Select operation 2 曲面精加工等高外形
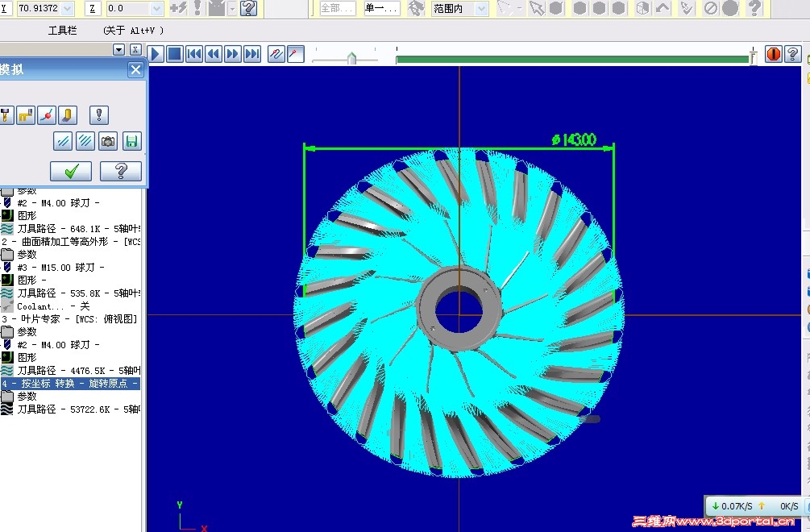Screen dimensions: 810x532 (x=70, y=241)
